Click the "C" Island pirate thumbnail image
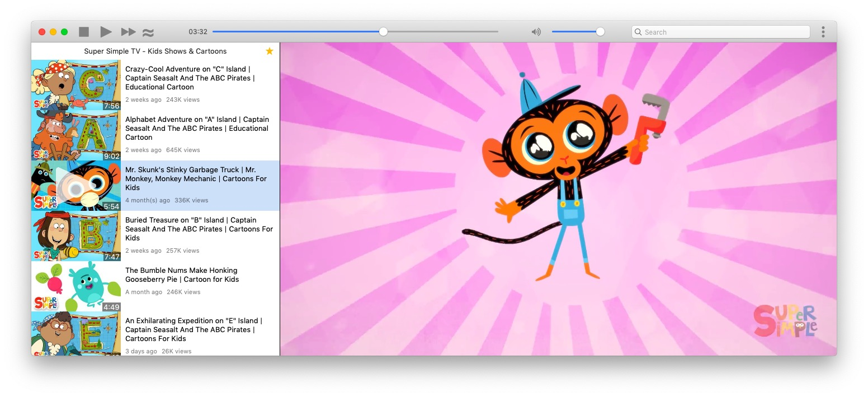 76,85
